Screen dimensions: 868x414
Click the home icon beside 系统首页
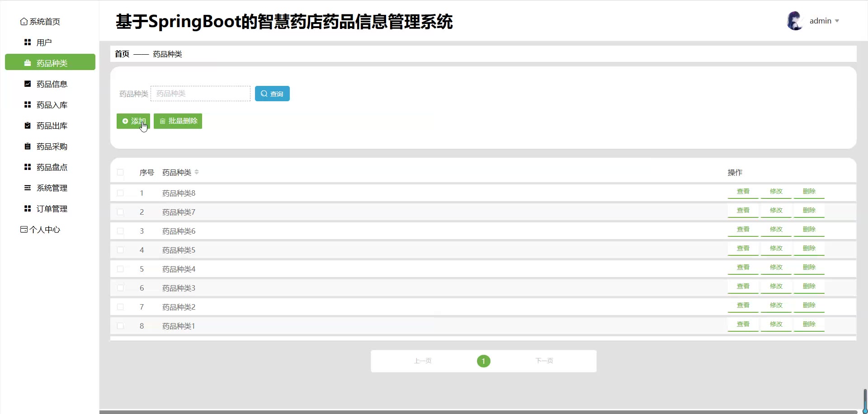point(24,22)
